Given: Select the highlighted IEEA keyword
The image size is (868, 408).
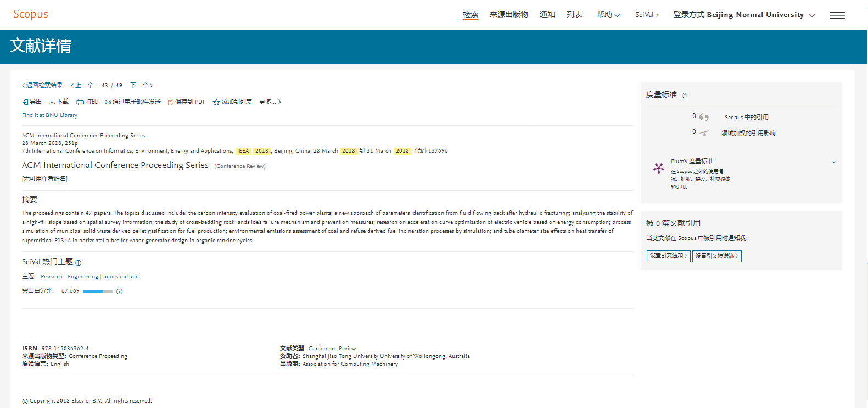Looking at the screenshot, I should coord(243,151).
